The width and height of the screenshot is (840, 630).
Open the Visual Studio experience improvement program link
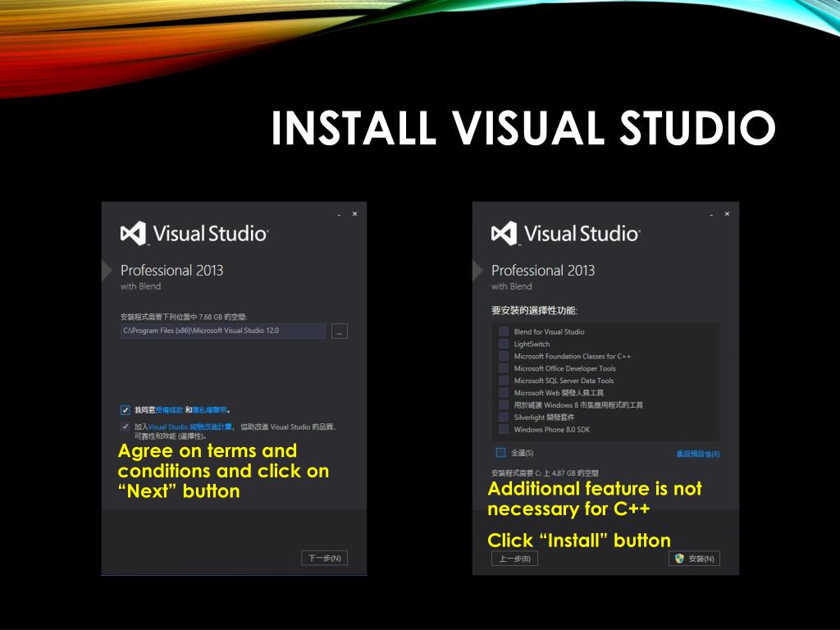190,427
